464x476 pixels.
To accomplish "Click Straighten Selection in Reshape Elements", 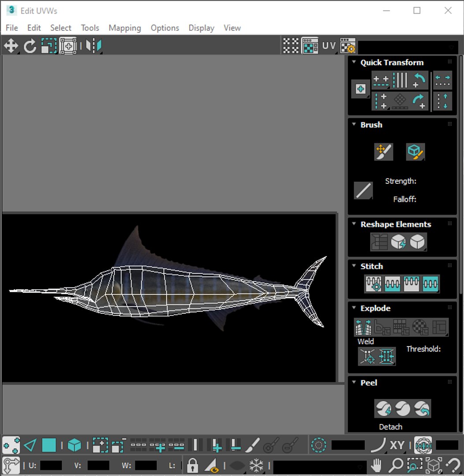I will (379, 242).
